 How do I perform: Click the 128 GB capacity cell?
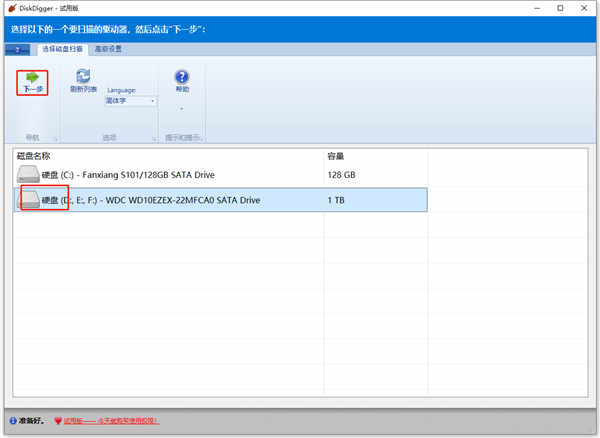tap(341, 175)
